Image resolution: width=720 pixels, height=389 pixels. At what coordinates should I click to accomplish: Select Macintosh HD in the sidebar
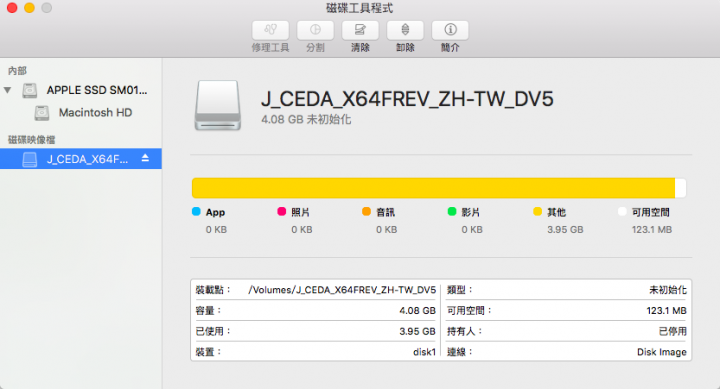81,113
